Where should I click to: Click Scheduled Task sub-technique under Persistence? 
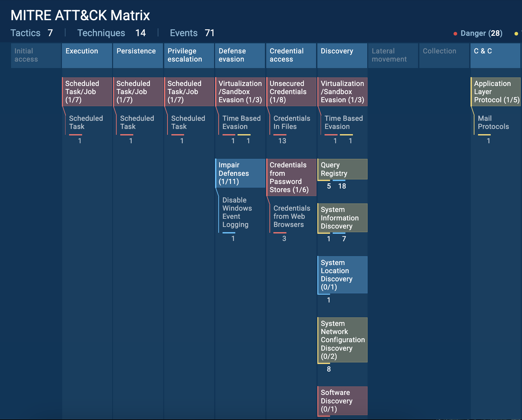click(137, 122)
